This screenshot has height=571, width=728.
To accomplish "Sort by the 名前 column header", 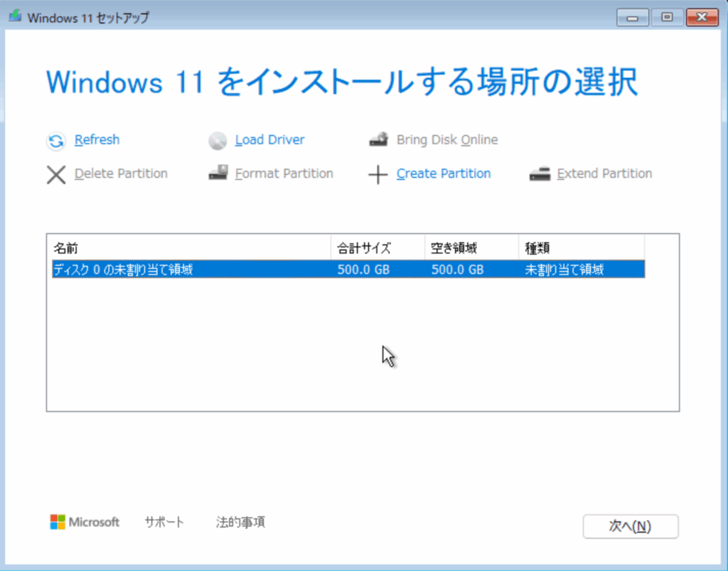I will tap(191, 248).
